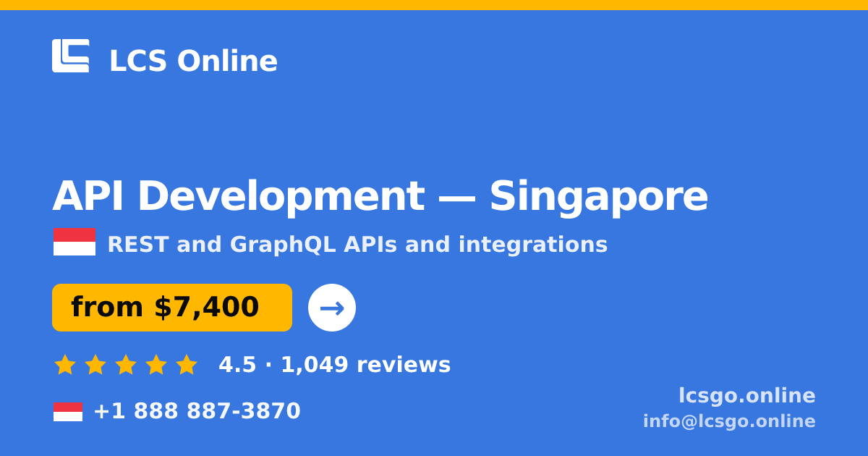
Task: Click the "REST and GraphQL APIs and integrations" text
Action: click(357, 245)
